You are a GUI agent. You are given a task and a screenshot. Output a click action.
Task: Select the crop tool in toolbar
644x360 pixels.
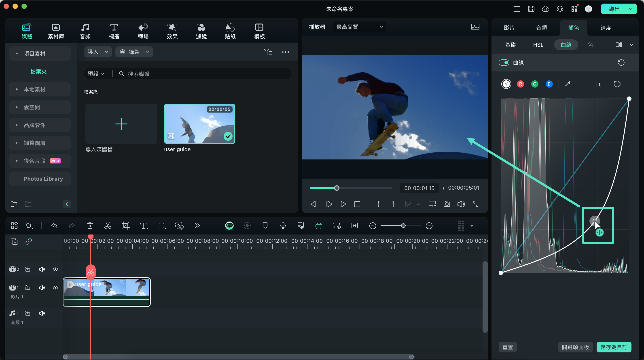pyautogui.click(x=125, y=226)
